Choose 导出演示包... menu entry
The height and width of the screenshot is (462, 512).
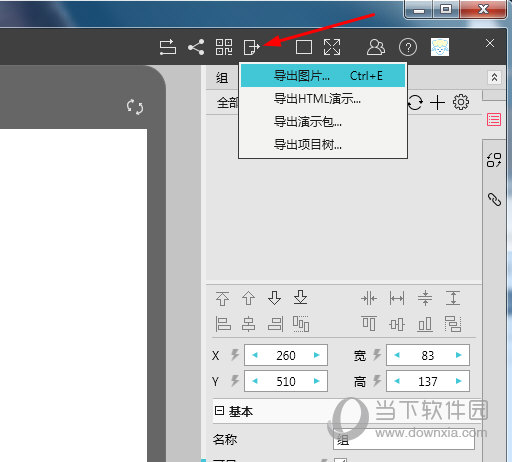click(x=323, y=122)
